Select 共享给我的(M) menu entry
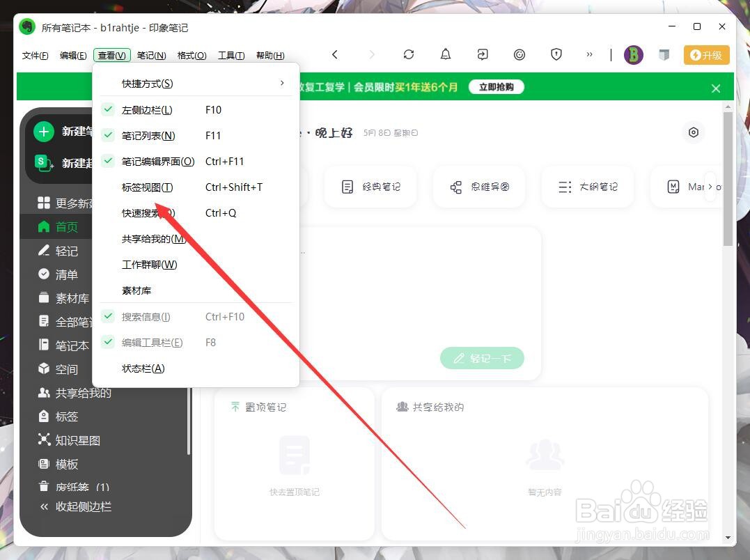 196,239
